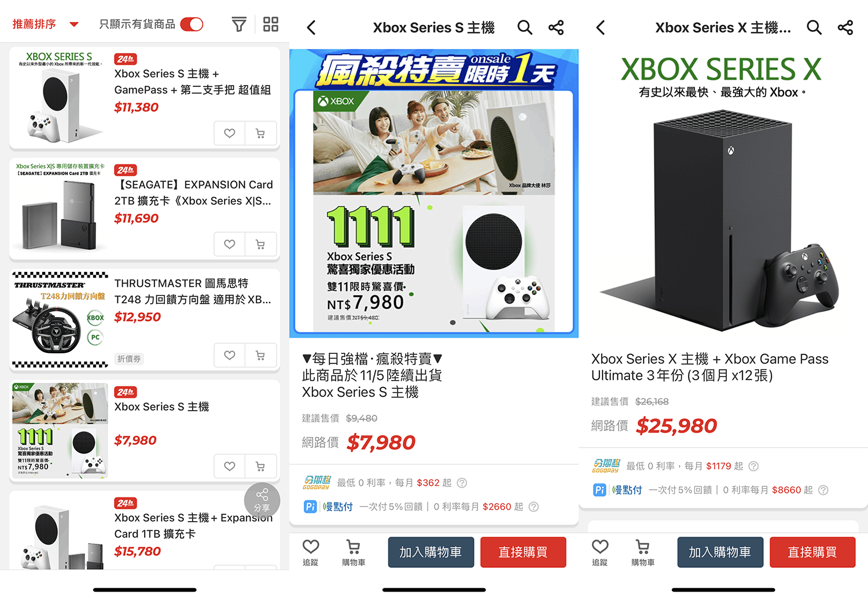Tap the 折價券 coupon tag
This screenshot has width=868, height=598.
(x=129, y=359)
